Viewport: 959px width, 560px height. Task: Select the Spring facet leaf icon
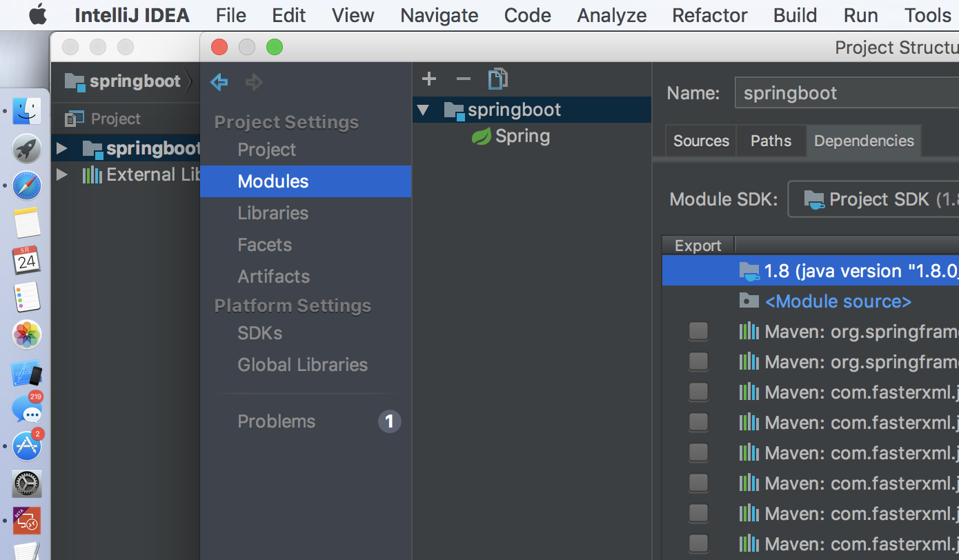click(x=481, y=136)
